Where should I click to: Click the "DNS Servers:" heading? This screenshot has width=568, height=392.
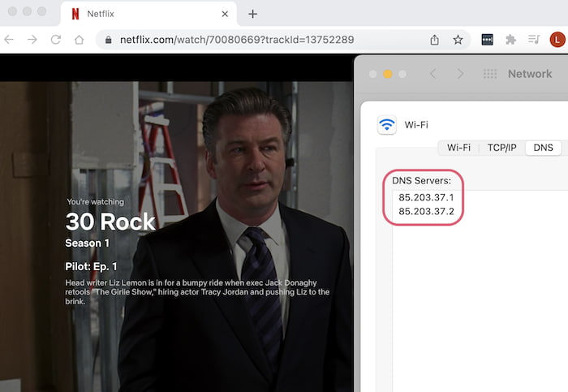(x=421, y=180)
